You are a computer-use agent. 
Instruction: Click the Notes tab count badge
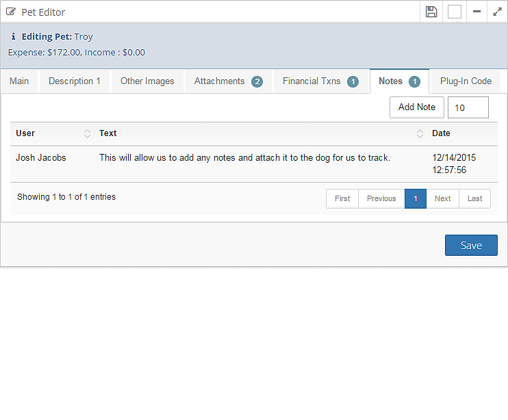[x=414, y=81]
